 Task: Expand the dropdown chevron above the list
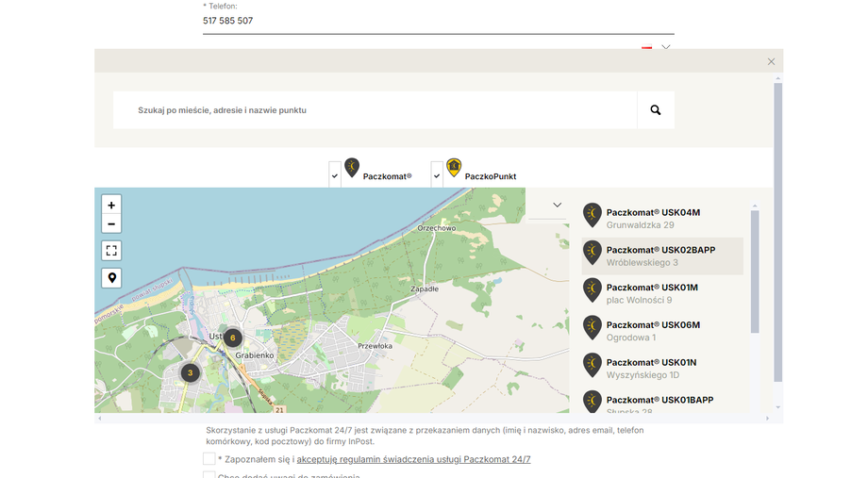tap(557, 205)
